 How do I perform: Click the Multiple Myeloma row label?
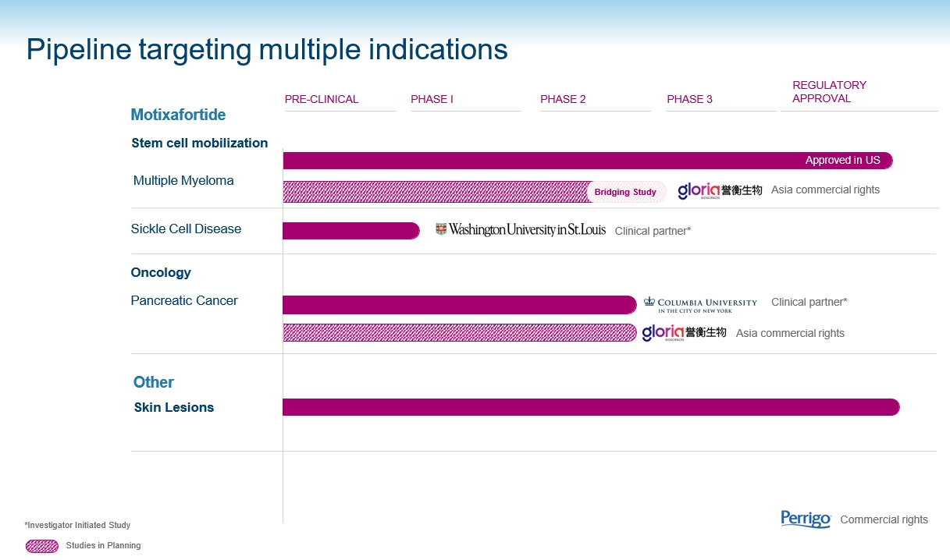tap(183, 181)
